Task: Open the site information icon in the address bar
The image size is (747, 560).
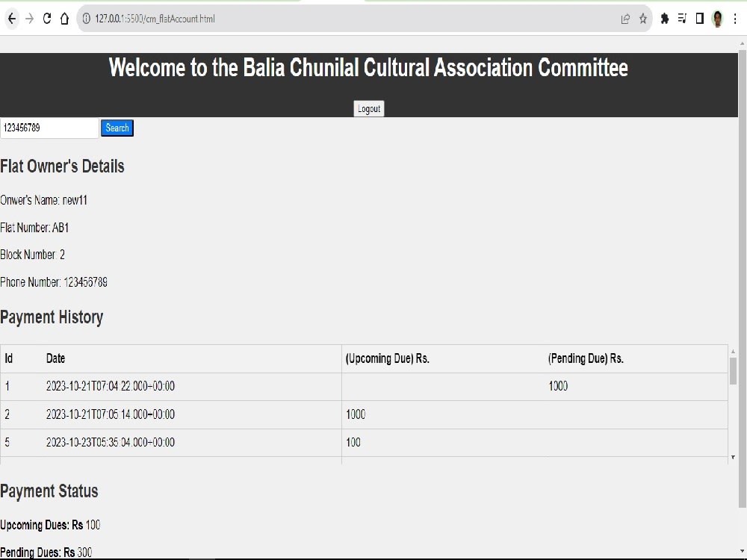Action: tap(86, 19)
